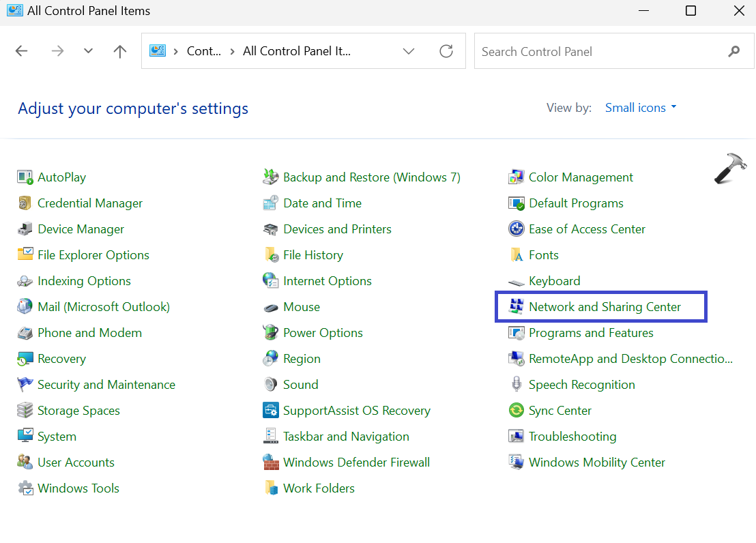Open the Credential Manager icon
The height and width of the screenshot is (543, 756).
point(25,203)
